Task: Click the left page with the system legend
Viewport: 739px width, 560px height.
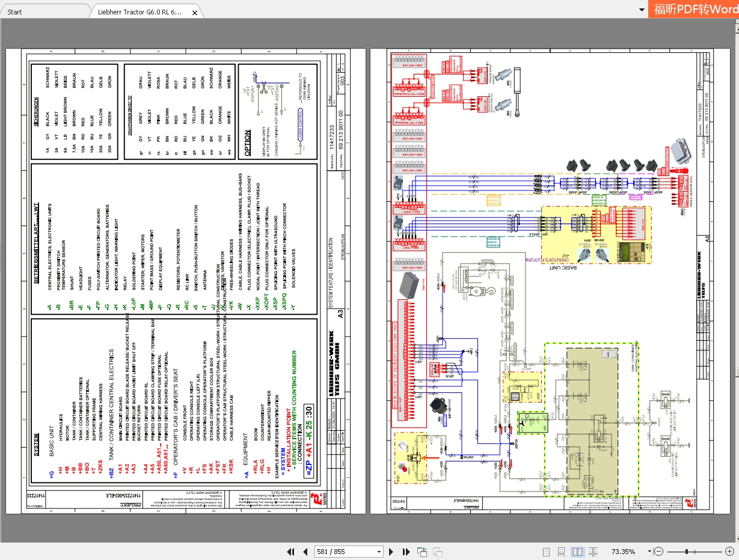Action: [x=186, y=281]
